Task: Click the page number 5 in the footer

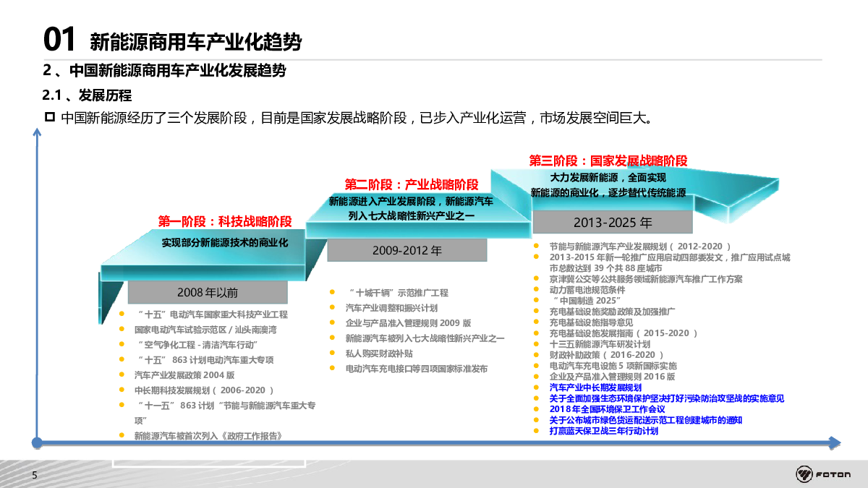Action: point(33,475)
